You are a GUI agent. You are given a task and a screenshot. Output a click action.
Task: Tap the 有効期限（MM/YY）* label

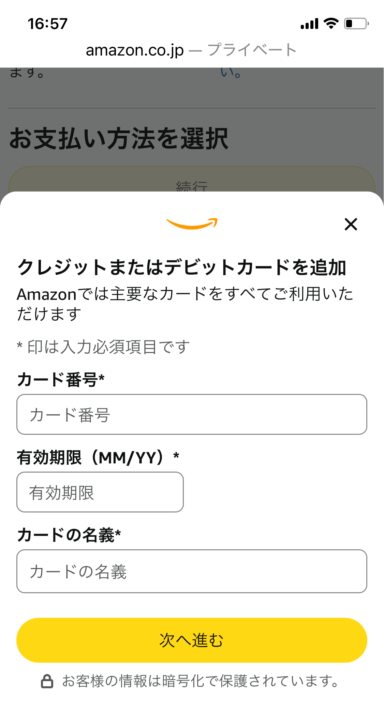(98, 457)
